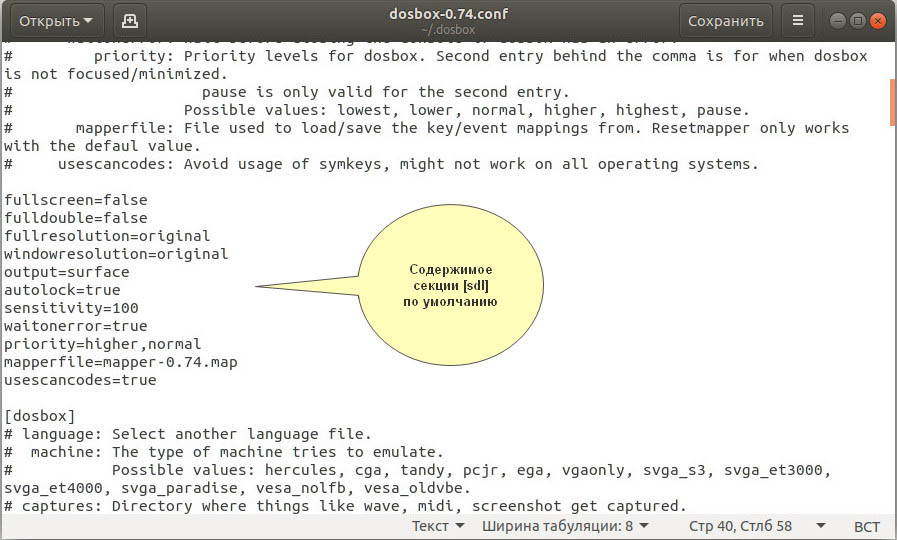The height and width of the screenshot is (540, 897).
Task: Click the yellow callout bubble annotation
Action: (x=450, y=285)
